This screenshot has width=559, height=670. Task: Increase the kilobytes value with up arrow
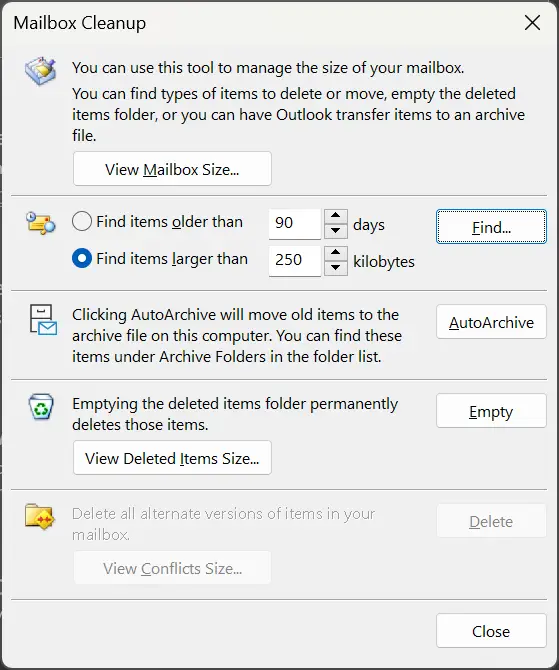coord(336,253)
